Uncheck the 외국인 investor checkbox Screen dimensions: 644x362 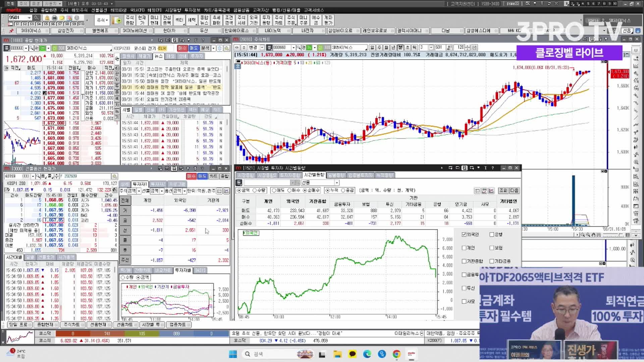tap(464, 235)
